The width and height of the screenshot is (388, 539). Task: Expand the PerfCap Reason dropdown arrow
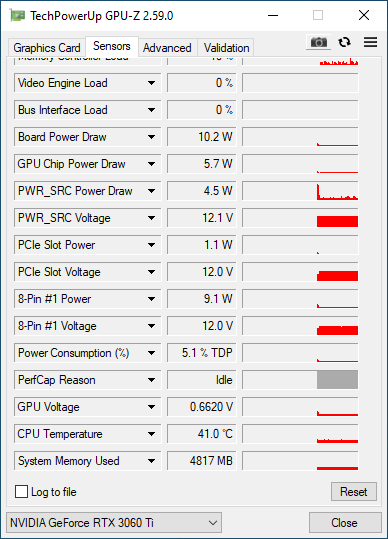click(151, 380)
